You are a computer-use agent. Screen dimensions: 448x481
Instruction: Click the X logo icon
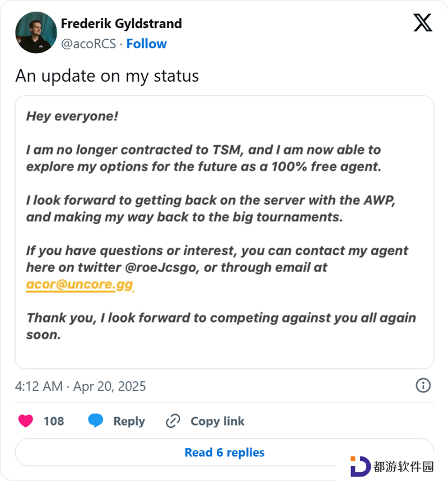pos(423,22)
